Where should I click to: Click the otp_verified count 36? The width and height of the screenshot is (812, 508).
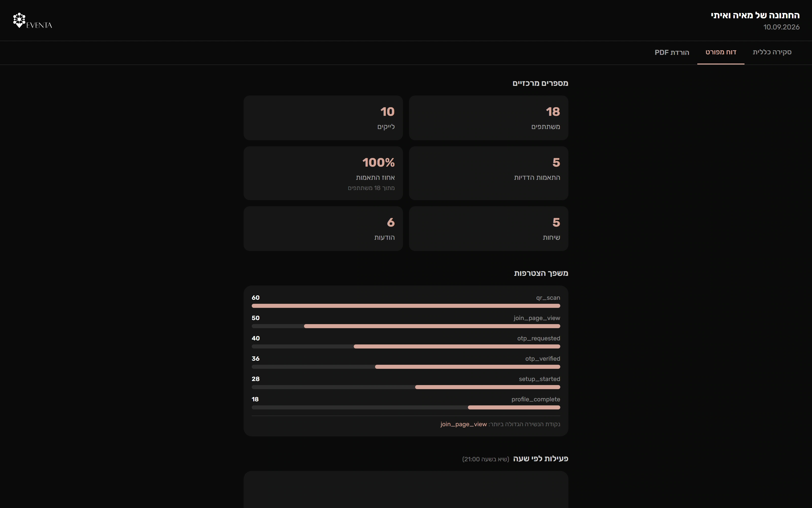pos(256,359)
